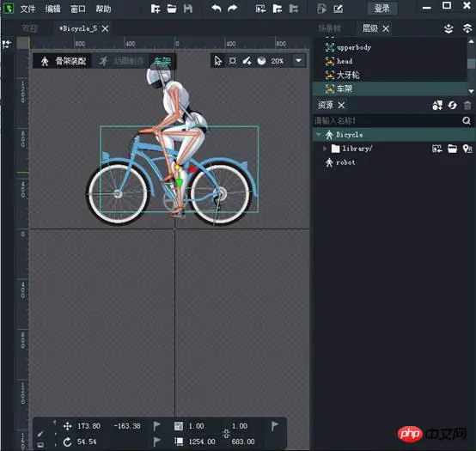The image size is (476, 451).
Task: Toggle the flag beside rotation value
Action: [x=156, y=442]
